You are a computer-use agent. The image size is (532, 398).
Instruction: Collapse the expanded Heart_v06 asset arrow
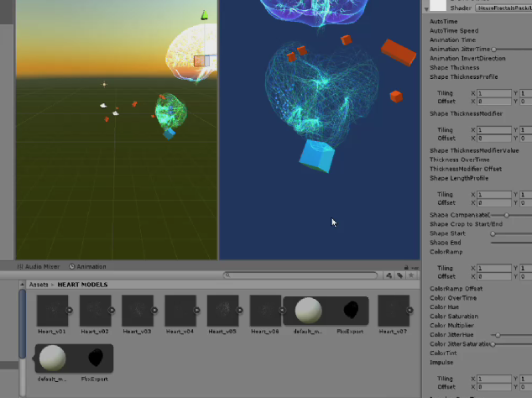(x=283, y=310)
